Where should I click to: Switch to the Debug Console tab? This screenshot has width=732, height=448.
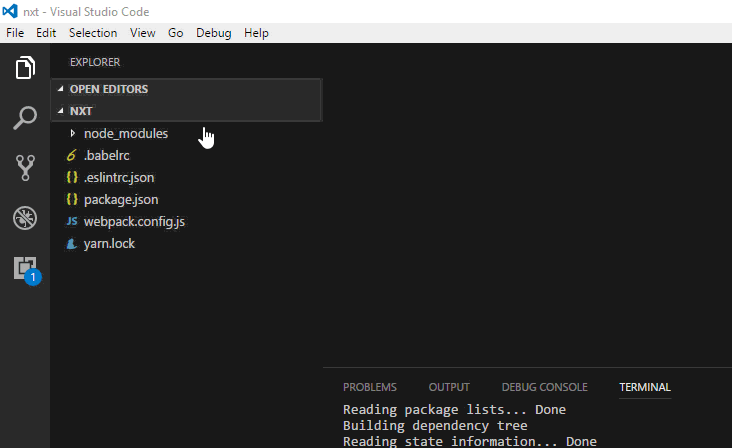pos(544,387)
